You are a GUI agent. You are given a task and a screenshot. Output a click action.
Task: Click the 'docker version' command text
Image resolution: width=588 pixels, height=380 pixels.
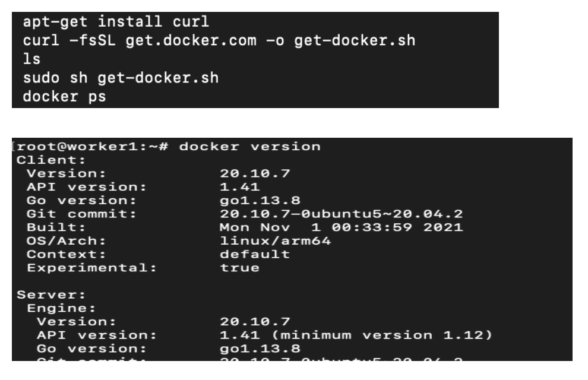pyautogui.click(x=249, y=147)
